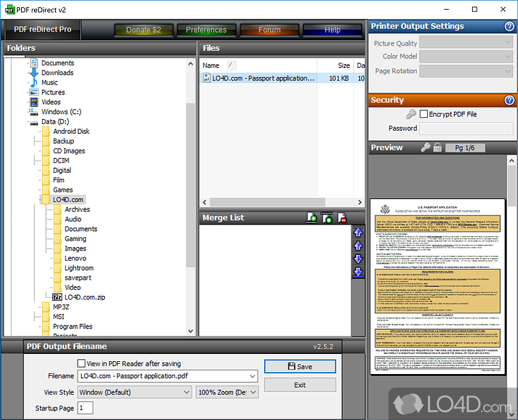Click the Exit button
This screenshot has height=420, width=518.
300,385
